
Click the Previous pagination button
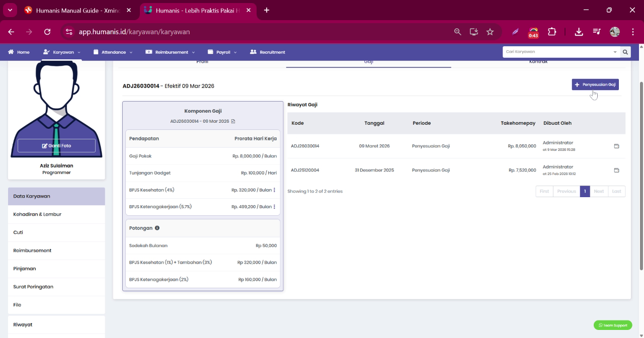coord(567,191)
